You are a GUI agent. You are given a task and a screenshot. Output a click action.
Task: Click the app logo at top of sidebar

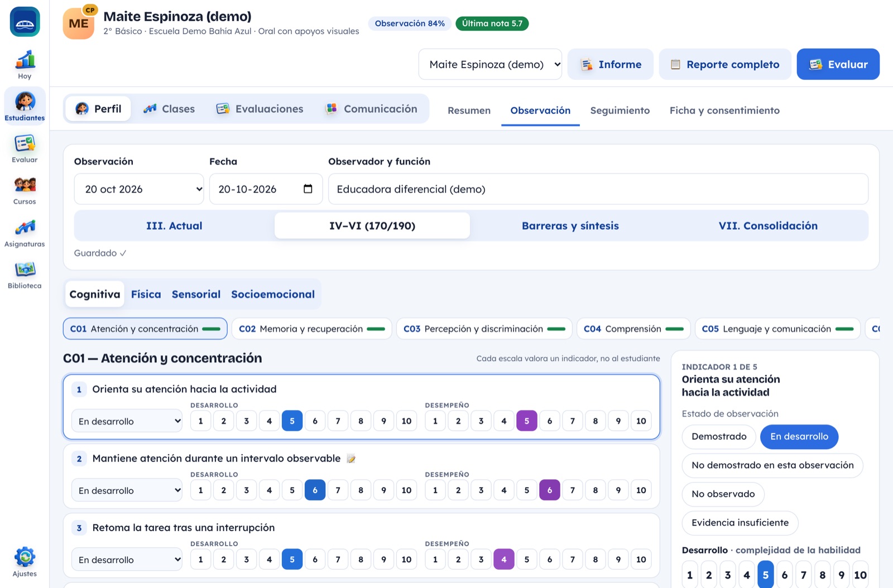click(25, 22)
